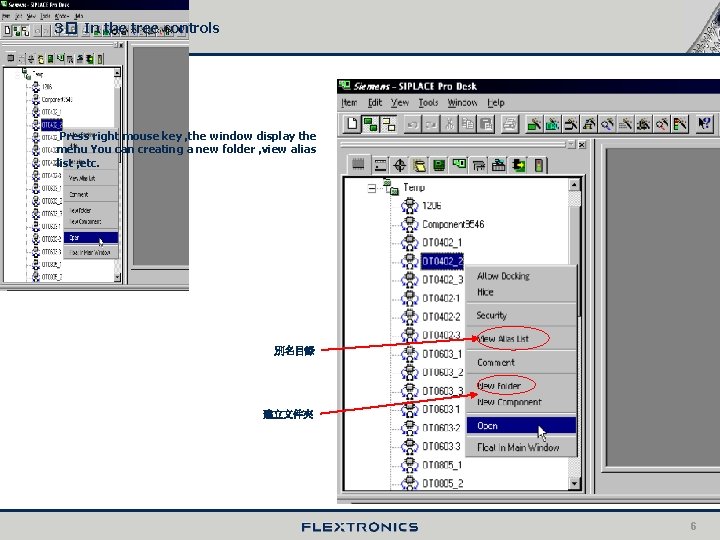Screen dimensions: 720x540
Task: Open the gray chip component tab
Action: (x=358, y=165)
